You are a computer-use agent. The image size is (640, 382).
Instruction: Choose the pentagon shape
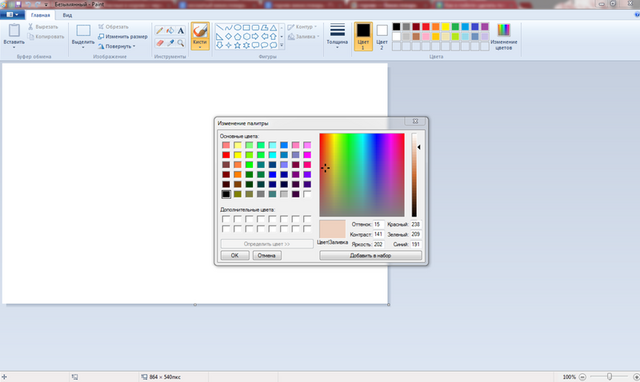tap(238, 37)
